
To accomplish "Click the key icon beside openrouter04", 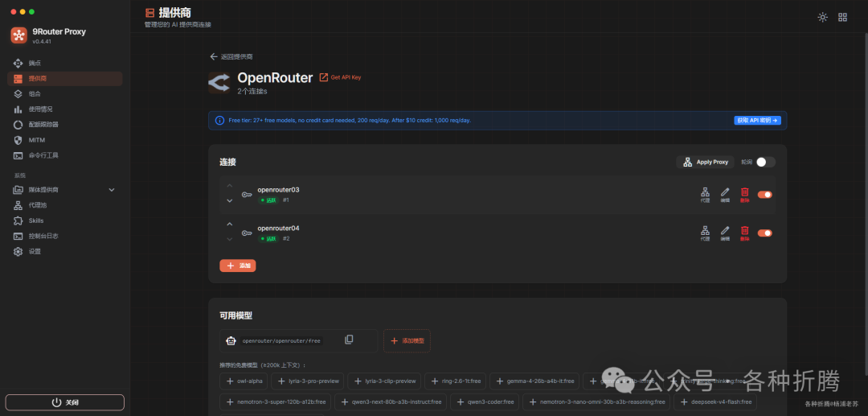I will click(247, 233).
